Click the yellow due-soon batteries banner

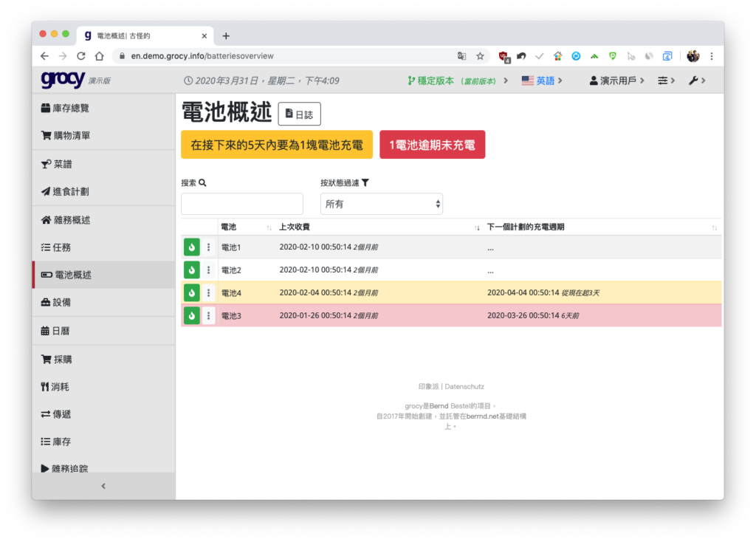(277, 145)
